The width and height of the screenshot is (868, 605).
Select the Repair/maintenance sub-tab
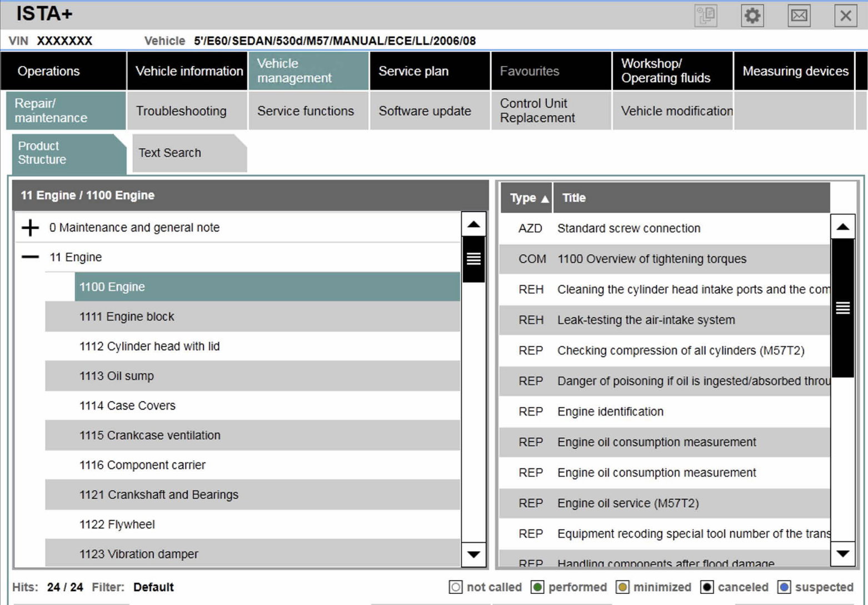66,111
